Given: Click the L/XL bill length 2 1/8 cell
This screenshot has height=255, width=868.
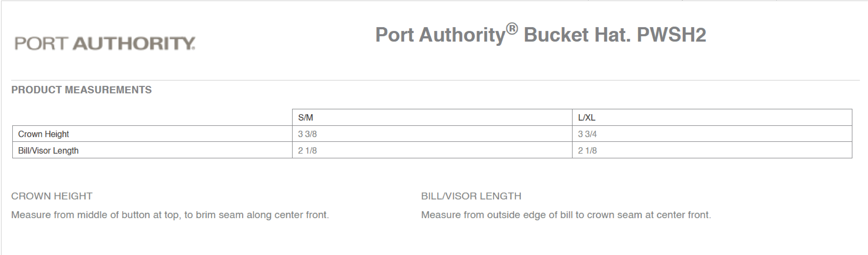Looking at the screenshot, I should pos(587,150).
